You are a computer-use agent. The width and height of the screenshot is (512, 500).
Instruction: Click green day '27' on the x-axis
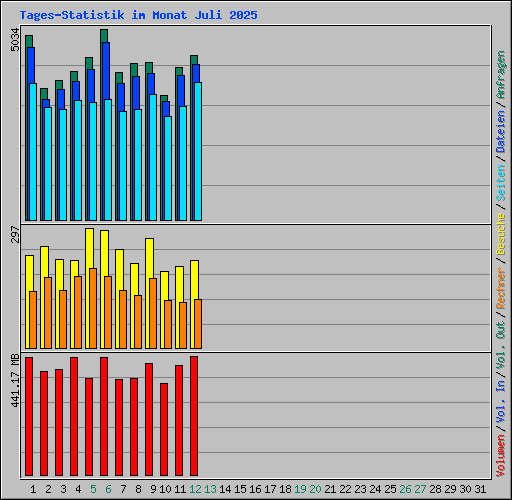(420, 489)
